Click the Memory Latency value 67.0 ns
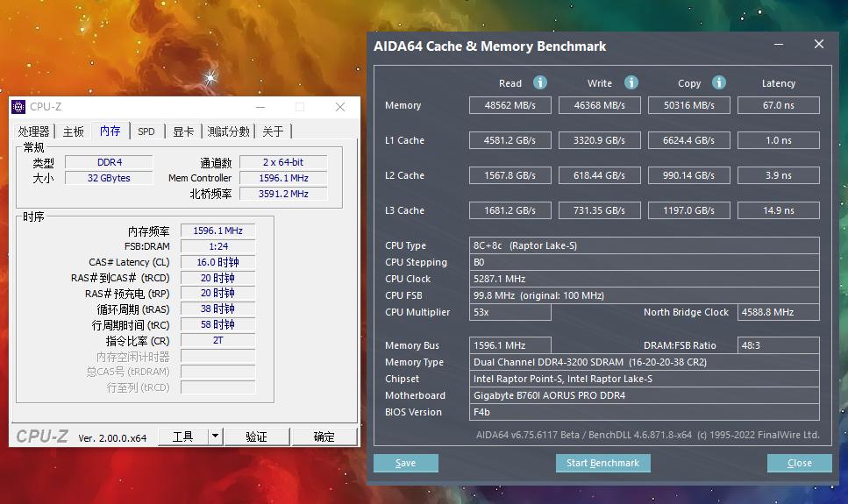This screenshot has height=504, width=848. tap(779, 105)
